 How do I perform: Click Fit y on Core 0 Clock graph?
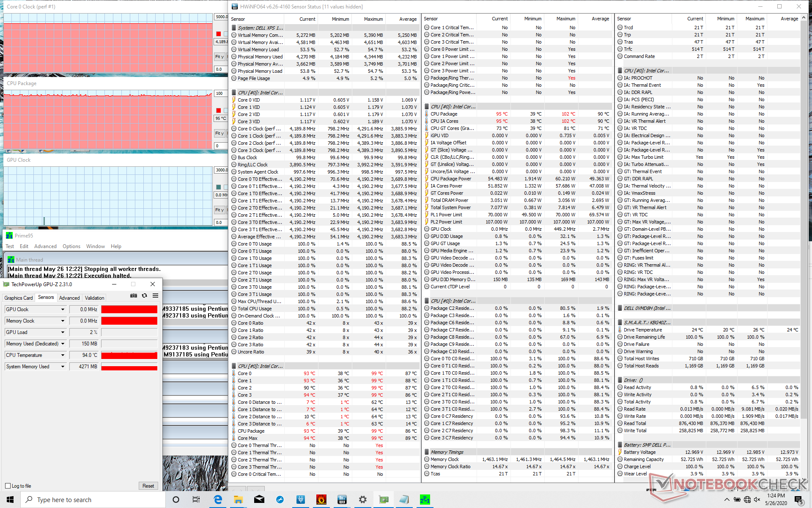click(x=219, y=57)
